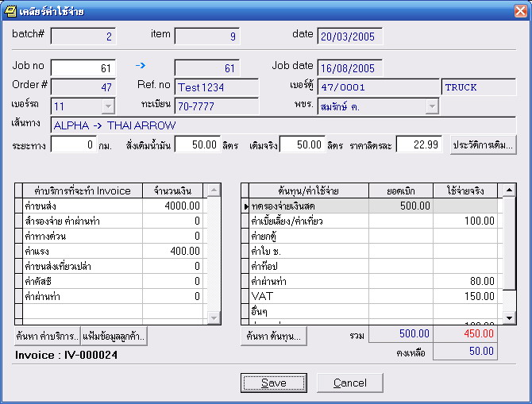Click the คงเหลือ 50.00 remaining field
This screenshot has height=404, width=532.
click(465, 351)
